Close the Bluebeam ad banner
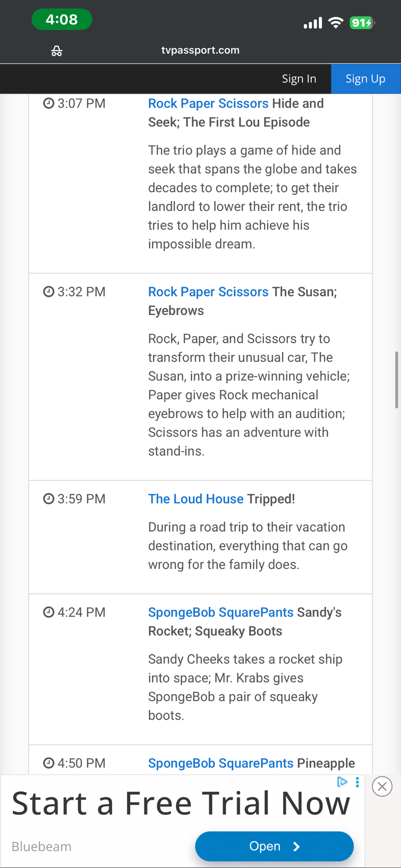This screenshot has height=868, width=401. pos(382,786)
